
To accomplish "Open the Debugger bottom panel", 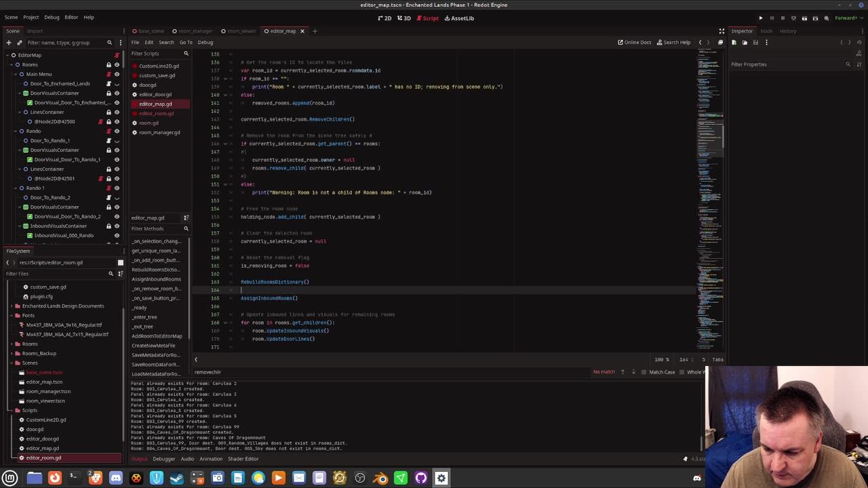I will click(163, 459).
